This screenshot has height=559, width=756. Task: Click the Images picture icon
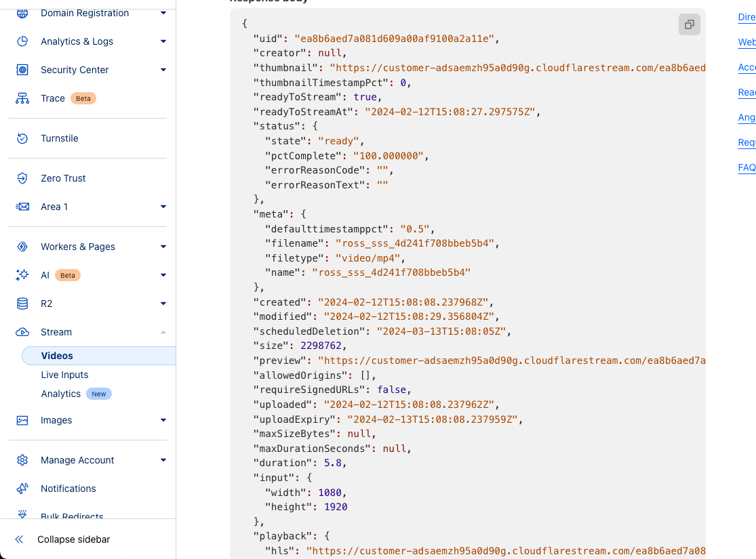tap(22, 420)
